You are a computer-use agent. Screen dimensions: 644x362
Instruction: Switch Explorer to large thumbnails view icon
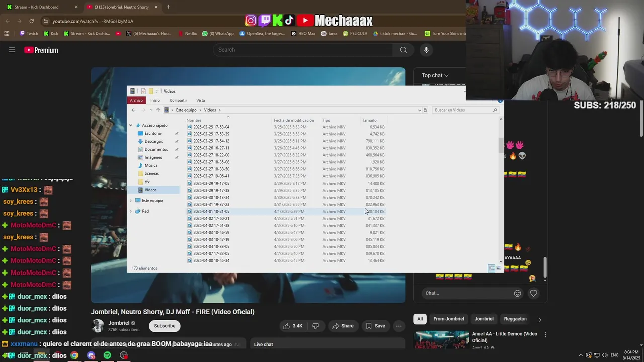(499, 268)
